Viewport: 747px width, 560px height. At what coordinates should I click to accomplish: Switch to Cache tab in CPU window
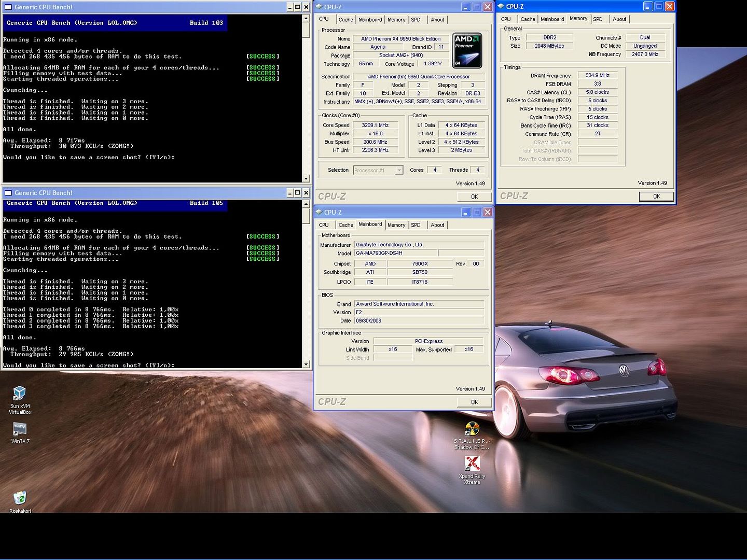(345, 20)
